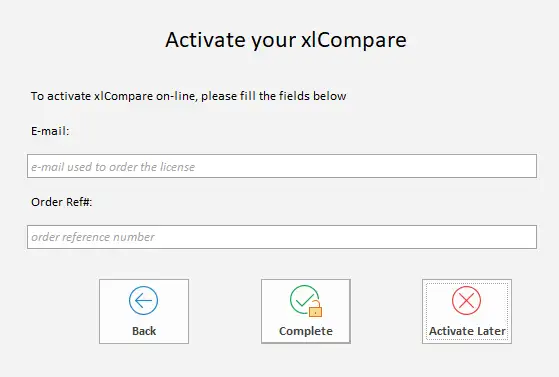559x377 pixels.
Task: Click the orange unlocked padlock icon
Action: click(315, 309)
